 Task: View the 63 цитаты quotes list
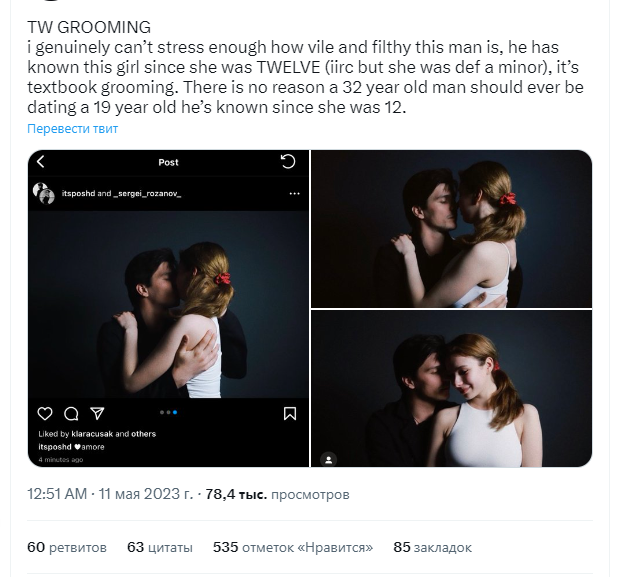tap(160, 547)
